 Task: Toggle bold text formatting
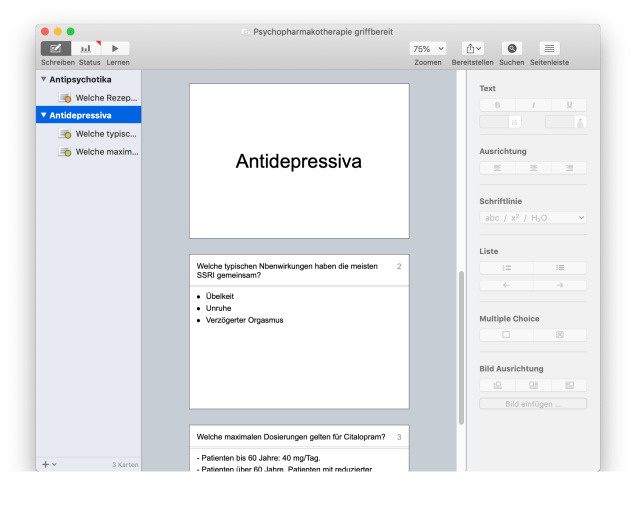point(497,104)
